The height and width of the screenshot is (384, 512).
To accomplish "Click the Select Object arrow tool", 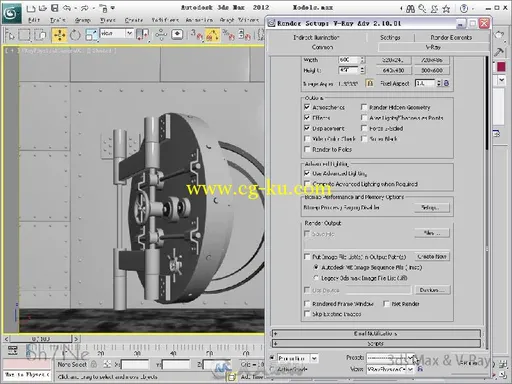I will pos(10,35).
